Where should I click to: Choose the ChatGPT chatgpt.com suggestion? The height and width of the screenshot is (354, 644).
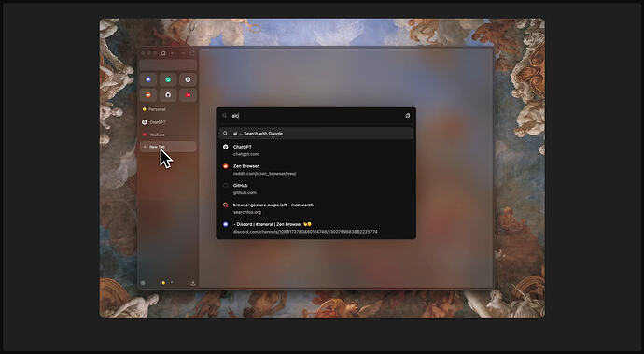tap(315, 150)
